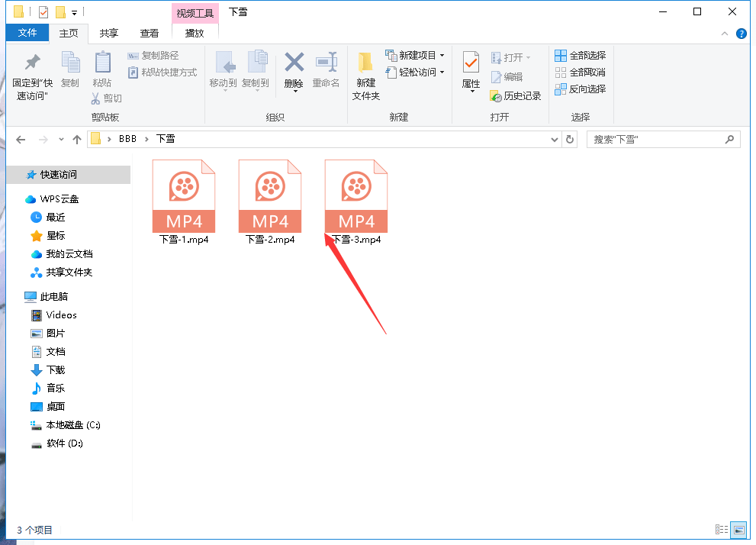The image size is (756, 545).
Task: Open the Copy To (复制到) dropdown
Action: click(x=256, y=72)
